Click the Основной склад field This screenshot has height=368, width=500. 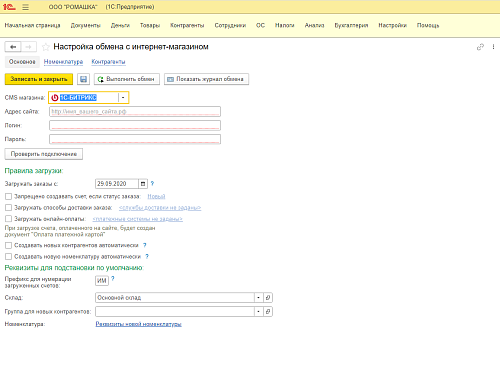(x=175, y=298)
